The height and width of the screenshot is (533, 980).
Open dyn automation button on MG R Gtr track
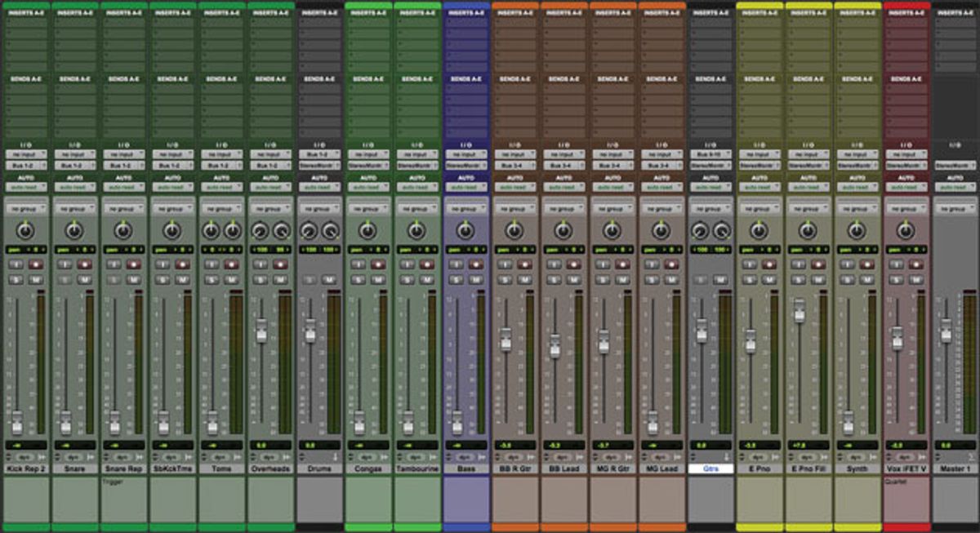point(610,458)
